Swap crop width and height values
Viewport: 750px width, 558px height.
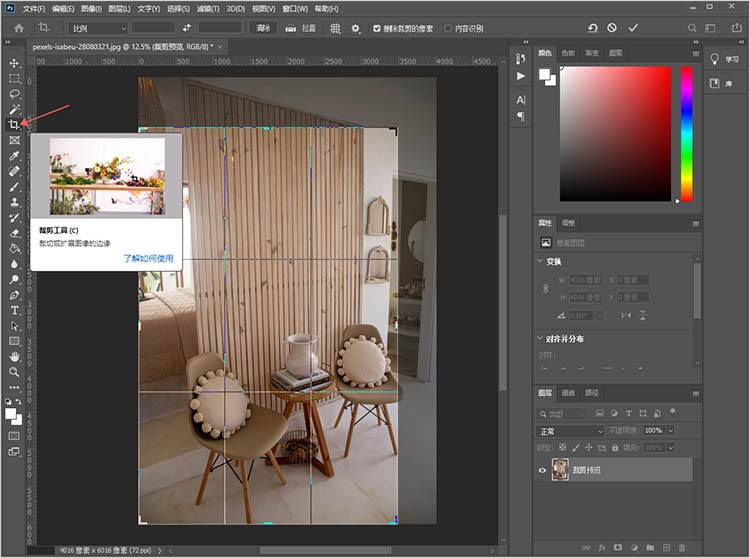click(x=187, y=28)
